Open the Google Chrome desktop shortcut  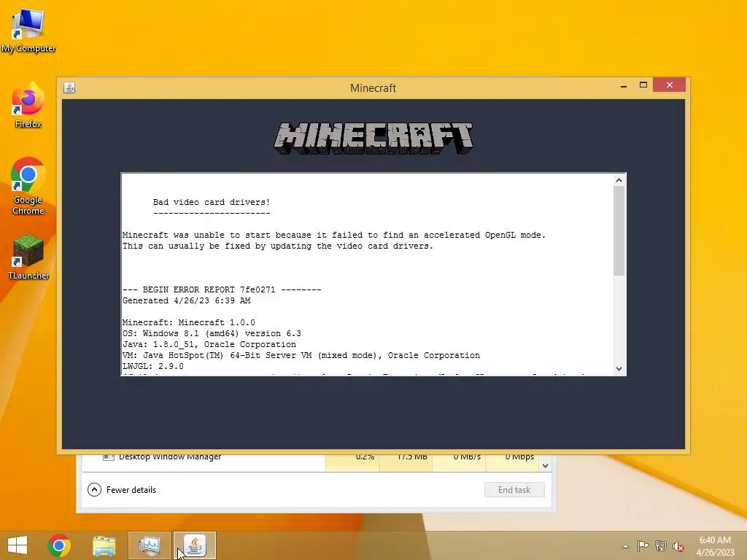[28, 186]
